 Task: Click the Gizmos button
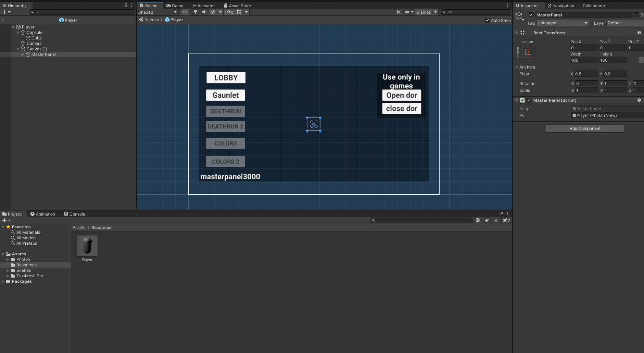click(424, 12)
